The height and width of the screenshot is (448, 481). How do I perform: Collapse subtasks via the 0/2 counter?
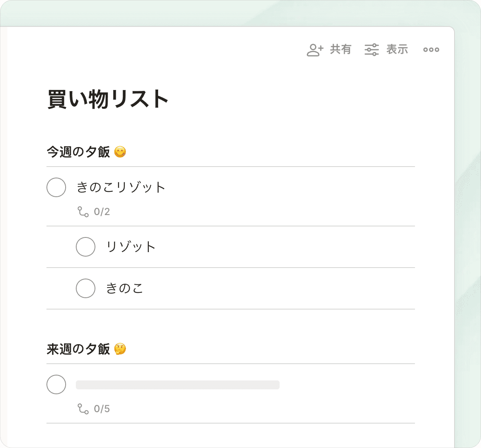[102, 212]
